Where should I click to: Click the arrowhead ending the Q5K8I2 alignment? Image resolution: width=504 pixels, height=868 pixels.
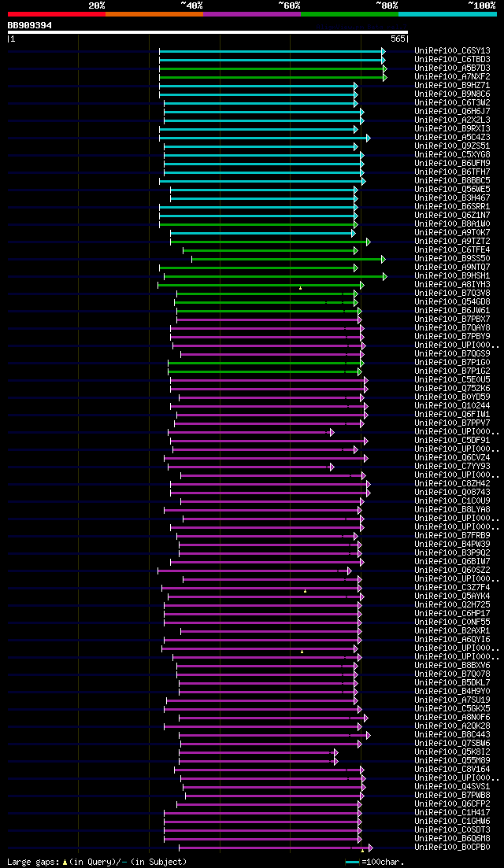[335, 752]
